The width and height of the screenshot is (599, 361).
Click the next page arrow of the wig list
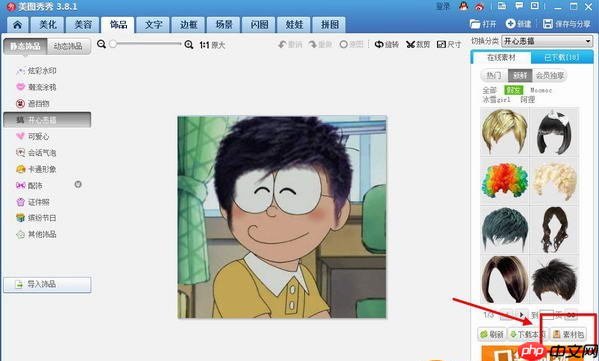click(x=521, y=315)
